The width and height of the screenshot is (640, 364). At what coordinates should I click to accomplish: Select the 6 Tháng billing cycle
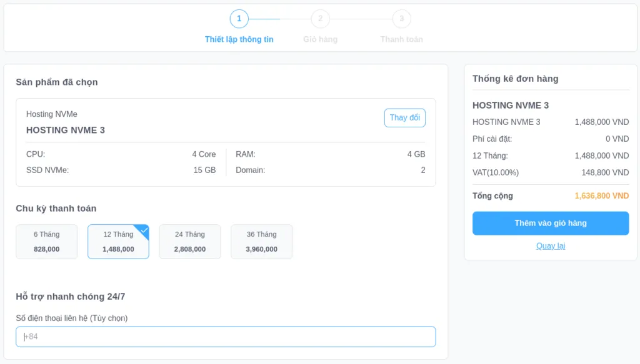pos(47,242)
